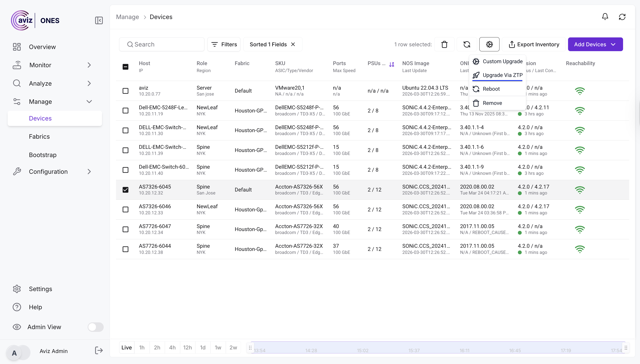
Task: Select the 12h time range option
Action: coord(187,347)
